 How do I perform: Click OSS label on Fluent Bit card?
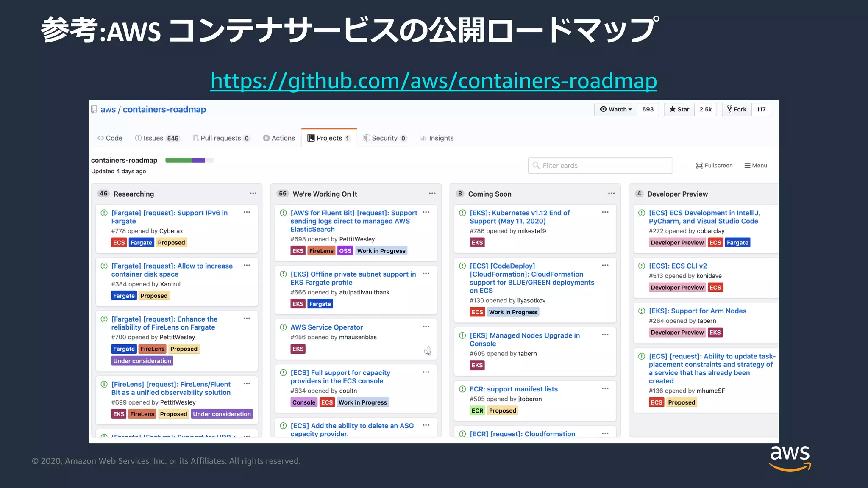345,251
